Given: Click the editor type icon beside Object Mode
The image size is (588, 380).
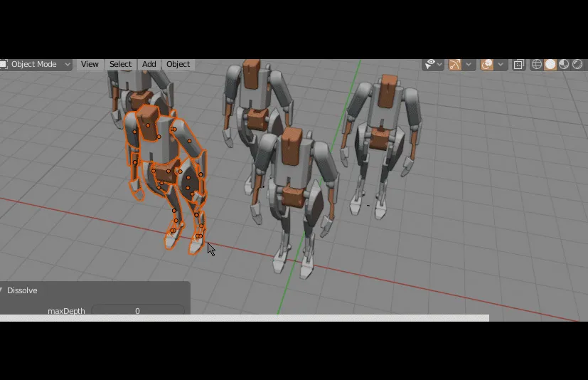Looking at the screenshot, I should [x=4, y=64].
